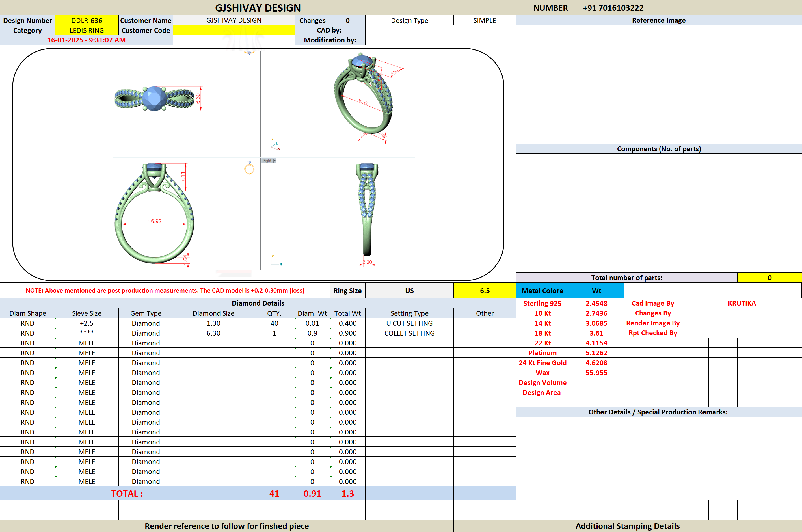The height and width of the screenshot is (532, 802).
Task: Click the yellow Customer Code input cell
Action: click(234, 30)
